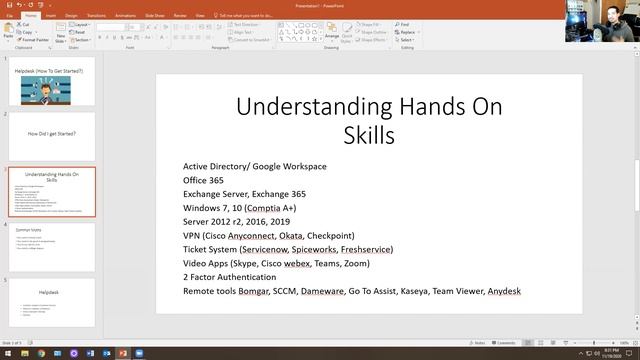Screen dimensions: 640x360
Task: Click the Reset slide button
Action: [x=78, y=32]
